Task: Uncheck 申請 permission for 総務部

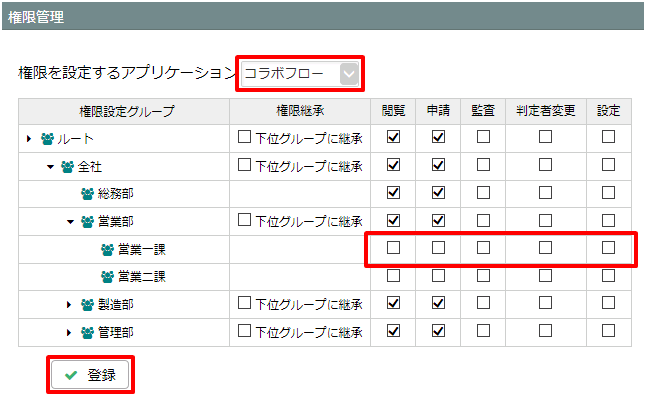Action: coord(438,192)
